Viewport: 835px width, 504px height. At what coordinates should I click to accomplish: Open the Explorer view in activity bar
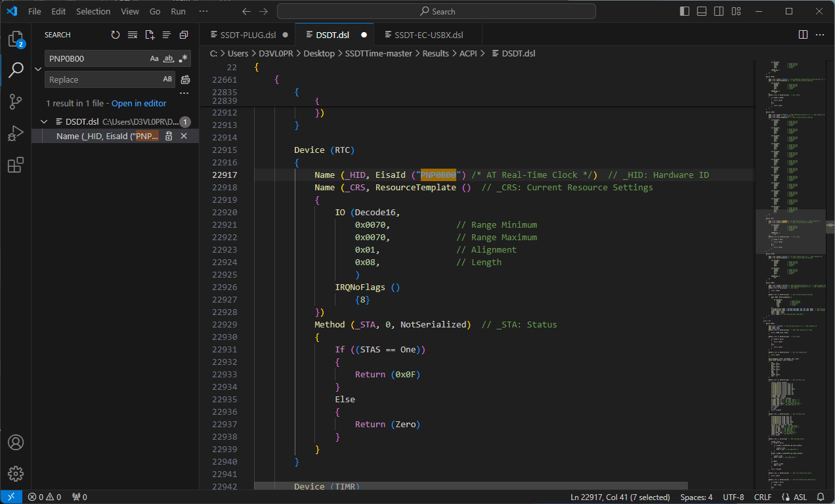[16, 39]
